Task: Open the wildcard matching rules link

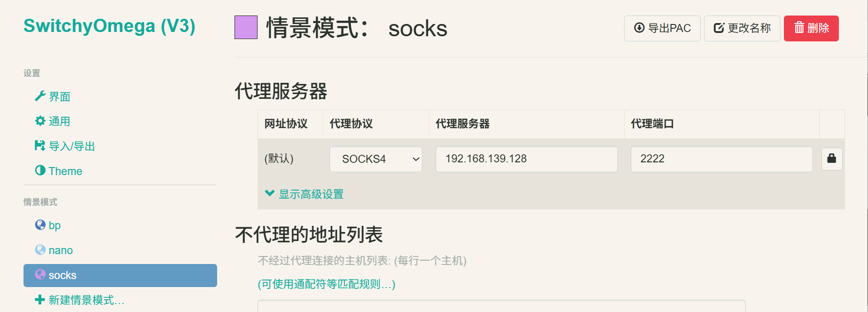Action: coord(327,284)
